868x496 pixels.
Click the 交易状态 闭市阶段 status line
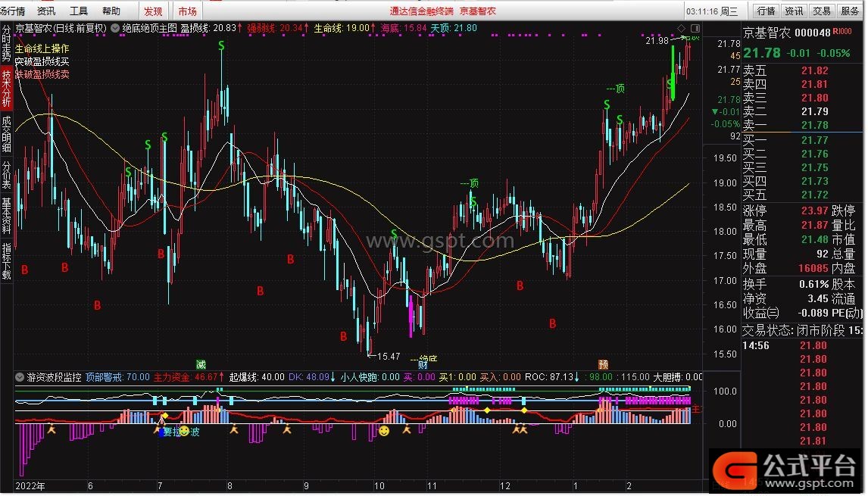[802, 331]
